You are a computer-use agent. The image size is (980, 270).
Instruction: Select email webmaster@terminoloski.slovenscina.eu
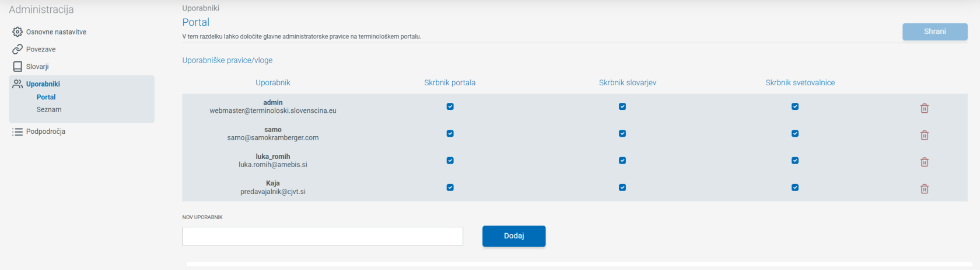[273, 110]
